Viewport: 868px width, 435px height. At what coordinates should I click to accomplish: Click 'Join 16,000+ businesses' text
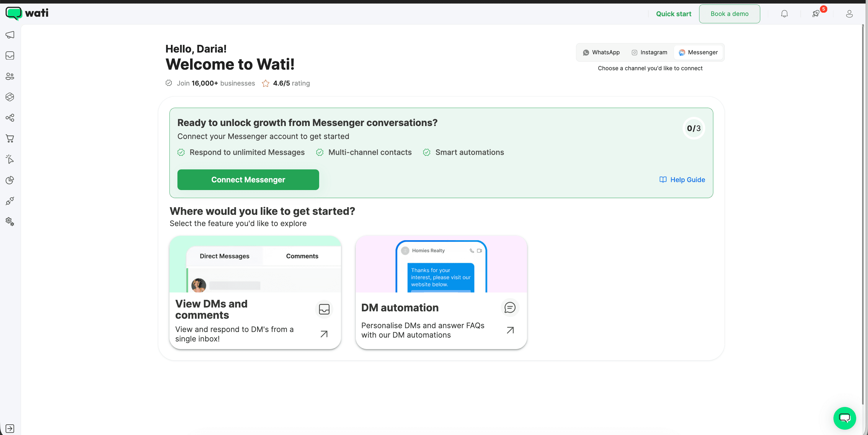[216, 83]
